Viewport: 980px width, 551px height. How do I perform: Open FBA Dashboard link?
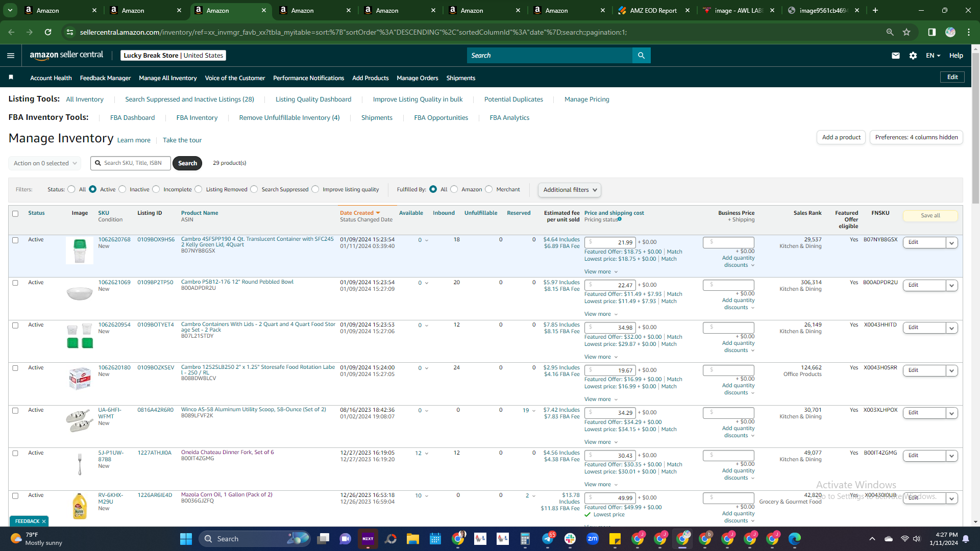click(x=132, y=118)
